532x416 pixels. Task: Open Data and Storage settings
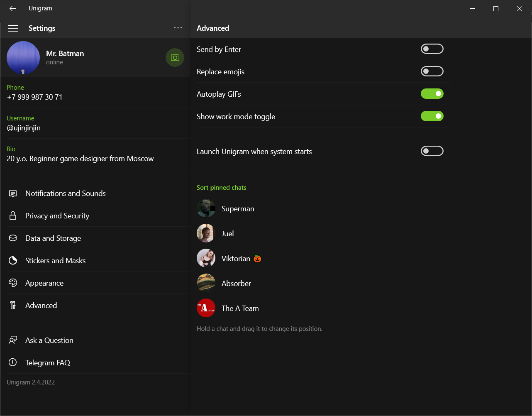95,238
